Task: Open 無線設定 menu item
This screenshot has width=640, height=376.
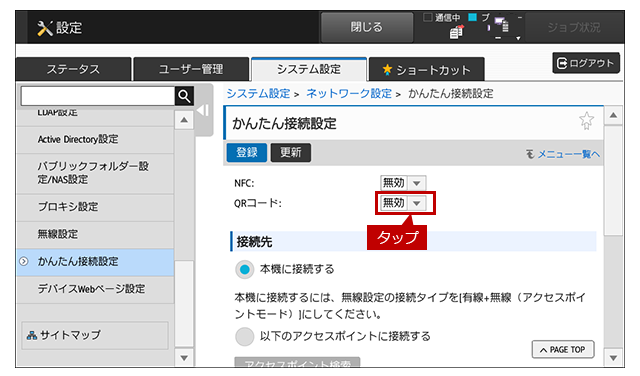Action: point(95,234)
